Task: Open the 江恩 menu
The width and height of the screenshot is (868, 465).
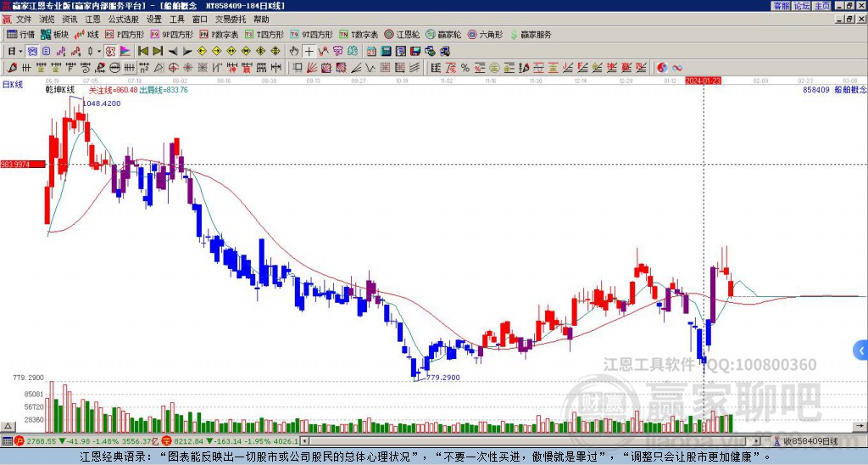Action: [93, 20]
